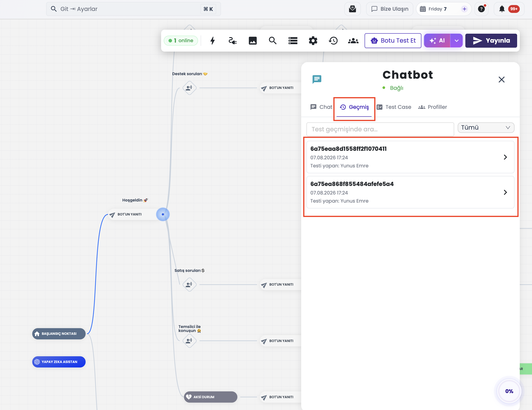532x410 pixels.
Task: Select the Geçmiş tab
Action: 354,107
